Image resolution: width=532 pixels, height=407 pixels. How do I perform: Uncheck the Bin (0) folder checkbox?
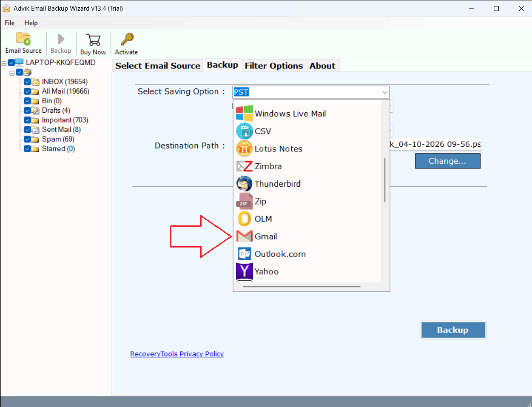click(x=27, y=101)
